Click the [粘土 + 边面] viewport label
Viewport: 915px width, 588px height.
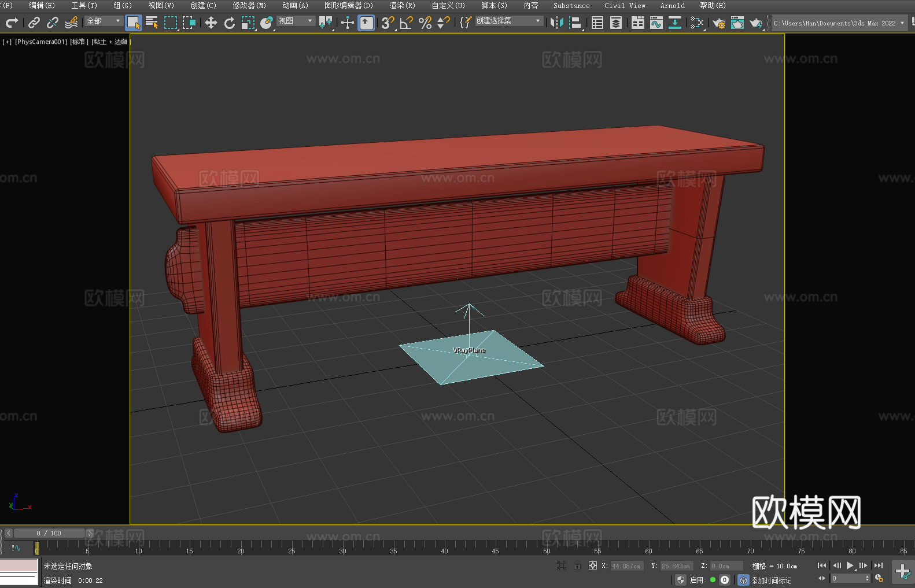110,42
